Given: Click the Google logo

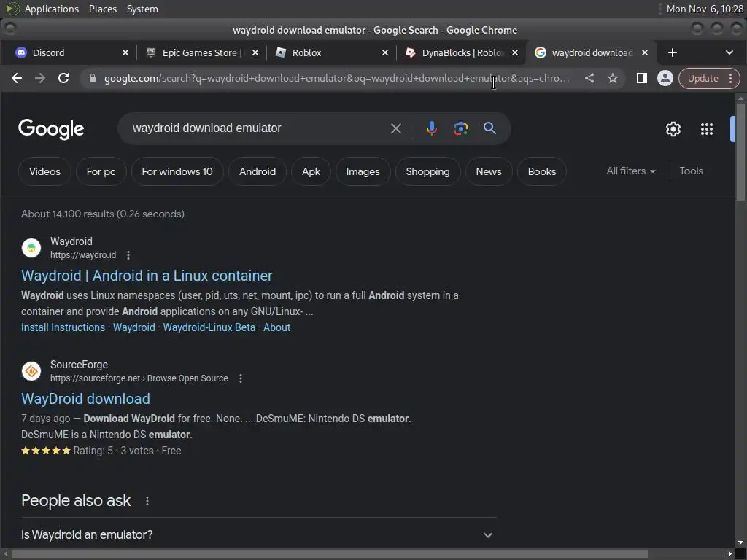Looking at the screenshot, I should click(x=51, y=129).
